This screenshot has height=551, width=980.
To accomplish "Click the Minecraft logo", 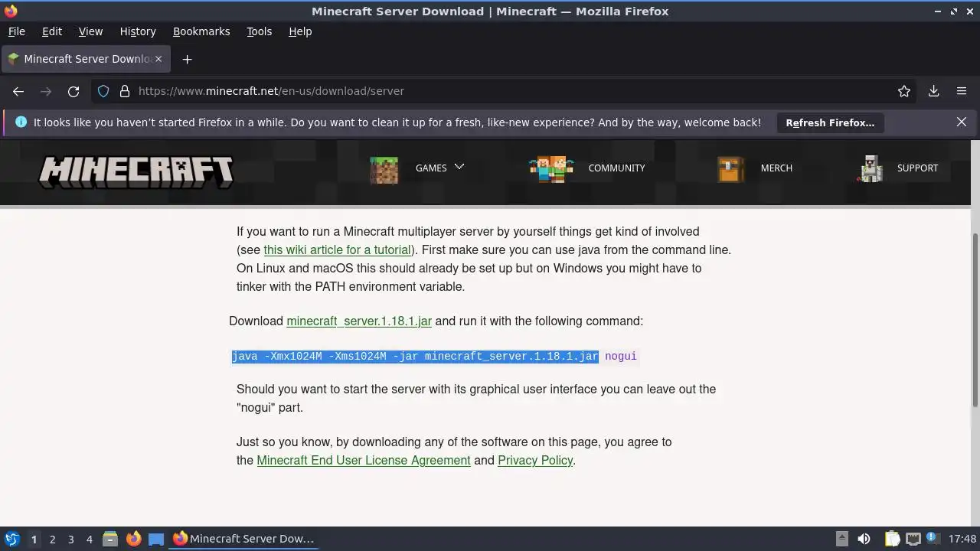I will tap(136, 173).
